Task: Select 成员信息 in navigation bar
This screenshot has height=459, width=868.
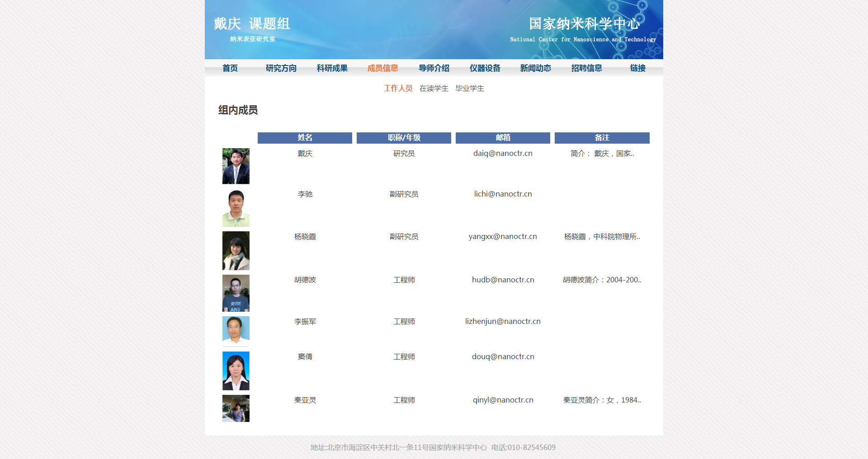Action: point(383,68)
